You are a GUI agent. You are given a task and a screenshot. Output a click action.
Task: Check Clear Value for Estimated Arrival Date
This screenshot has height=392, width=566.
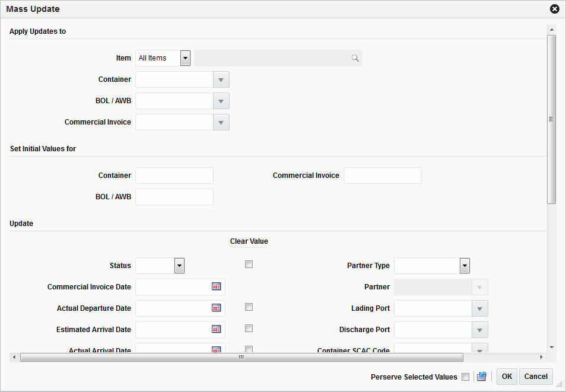[x=249, y=328]
